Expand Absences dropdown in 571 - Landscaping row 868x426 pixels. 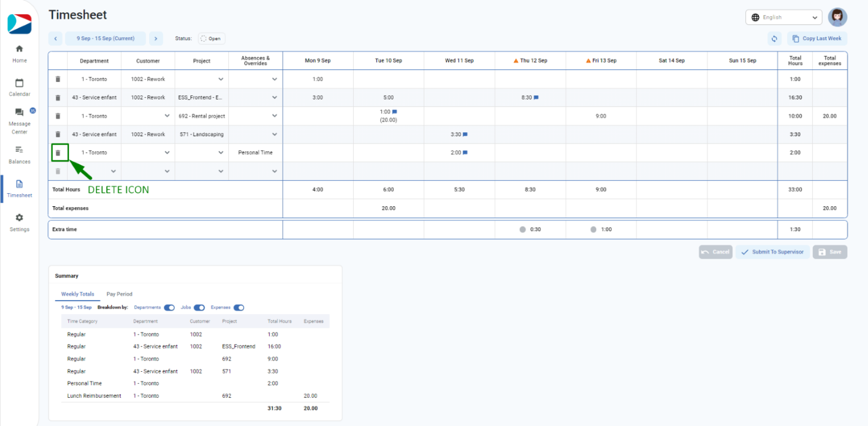coord(275,134)
